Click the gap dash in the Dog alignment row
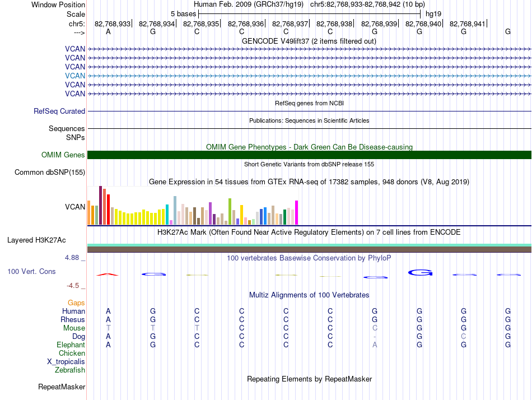The image size is (532, 400). click(x=375, y=337)
